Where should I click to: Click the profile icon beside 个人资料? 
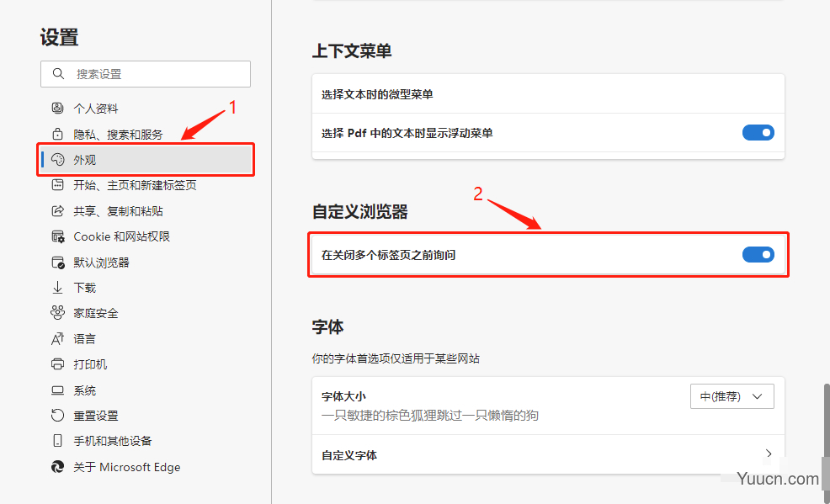click(x=57, y=108)
